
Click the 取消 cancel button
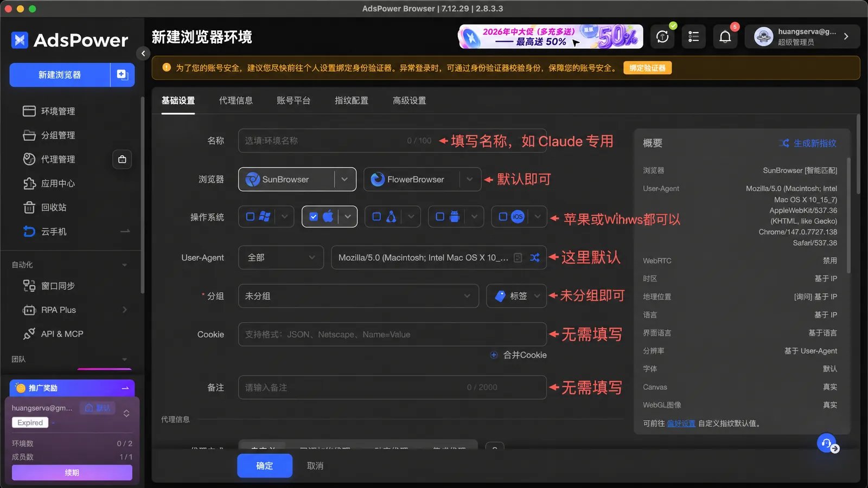tap(315, 466)
